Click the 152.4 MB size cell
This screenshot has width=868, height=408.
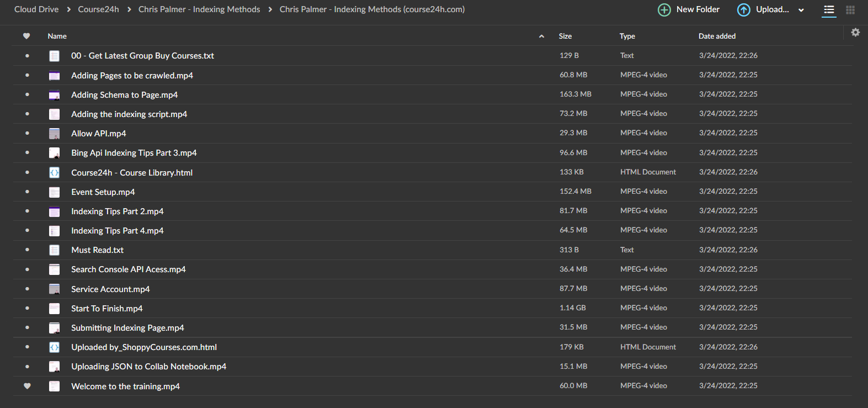click(576, 192)
